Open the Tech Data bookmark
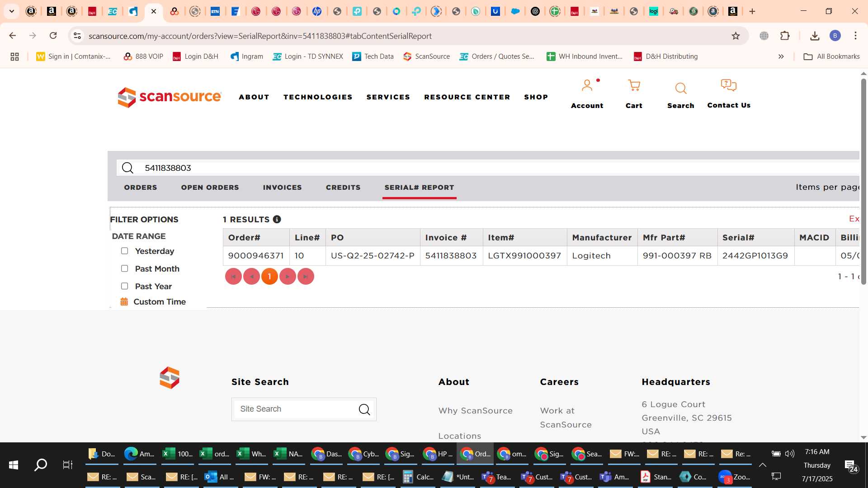Image resolution: width=868 pixels, height=488 pixels. 373,56
